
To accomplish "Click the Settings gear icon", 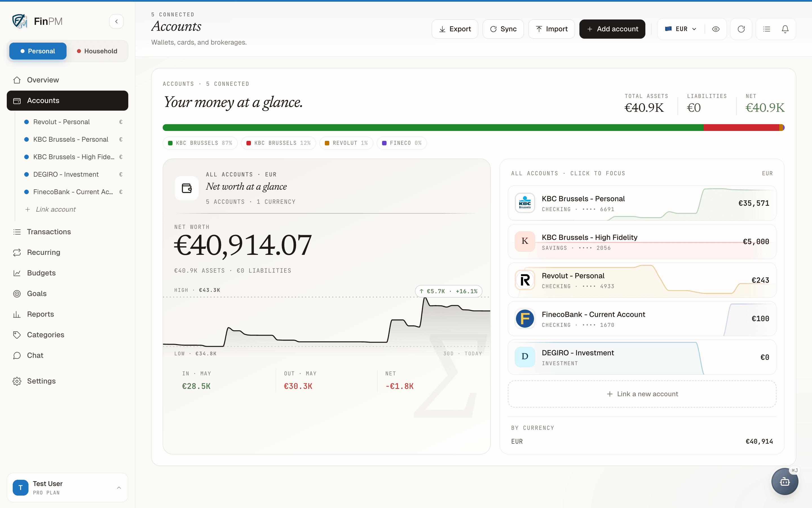I will coord(17,381).
